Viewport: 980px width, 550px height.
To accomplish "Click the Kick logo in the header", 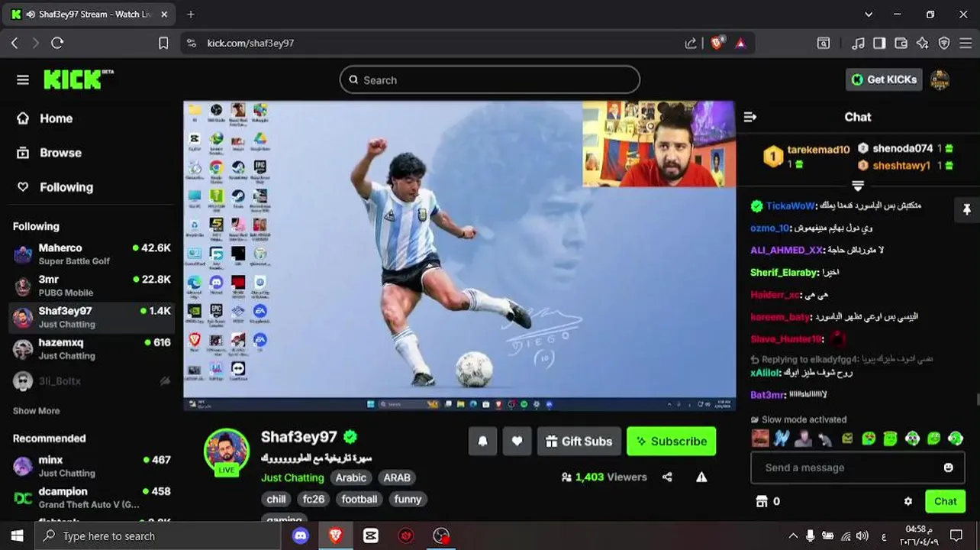I will [78, 79].
